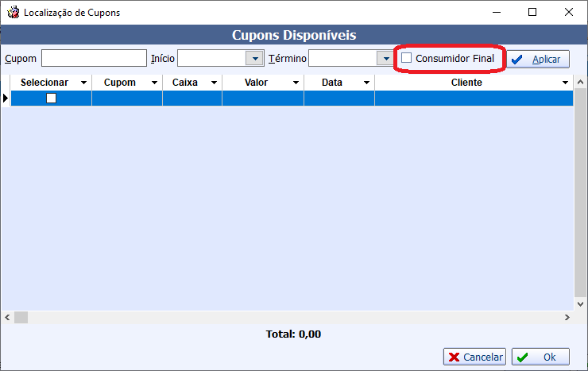
Task: Open the Valor column filter arrow
Action: (x=296, y=83)
